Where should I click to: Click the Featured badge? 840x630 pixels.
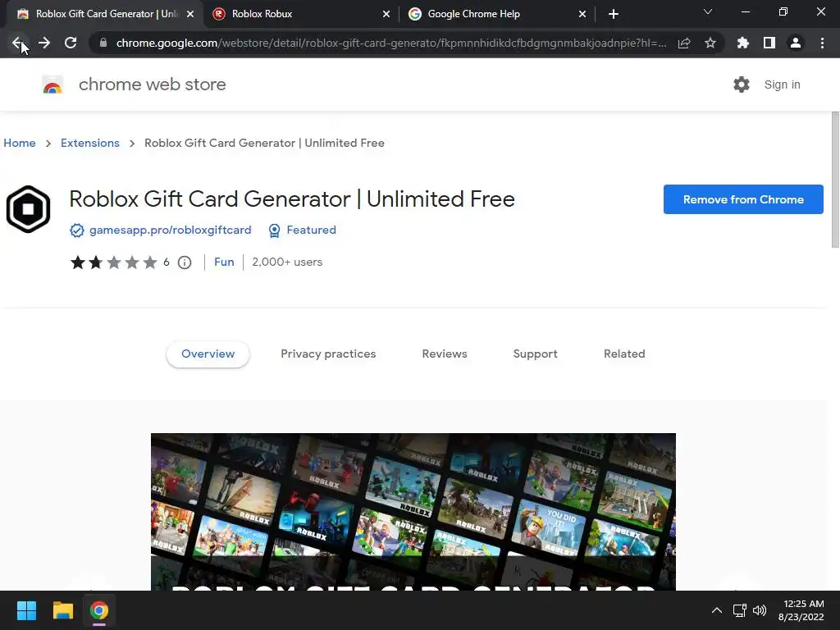click(303, 230)
